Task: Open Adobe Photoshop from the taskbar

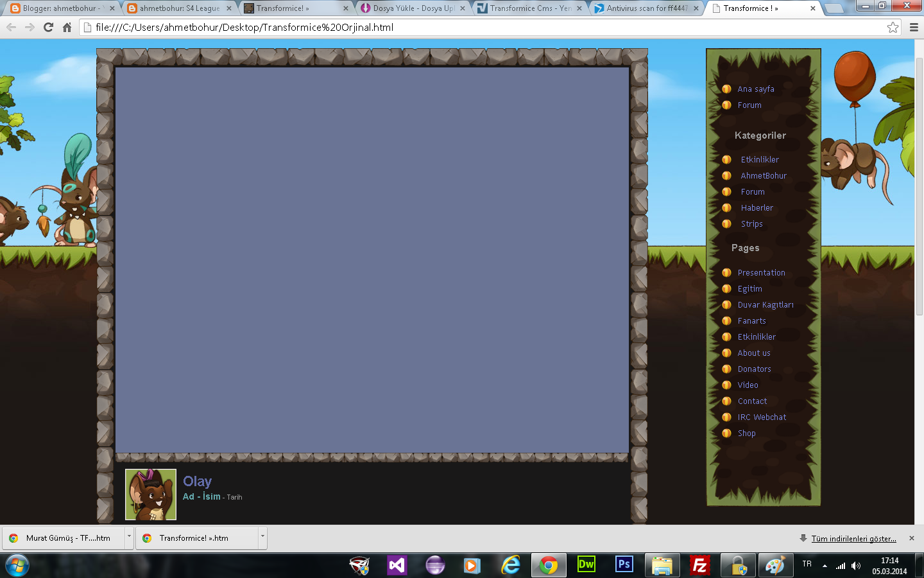Action: [x=624, y=565]
